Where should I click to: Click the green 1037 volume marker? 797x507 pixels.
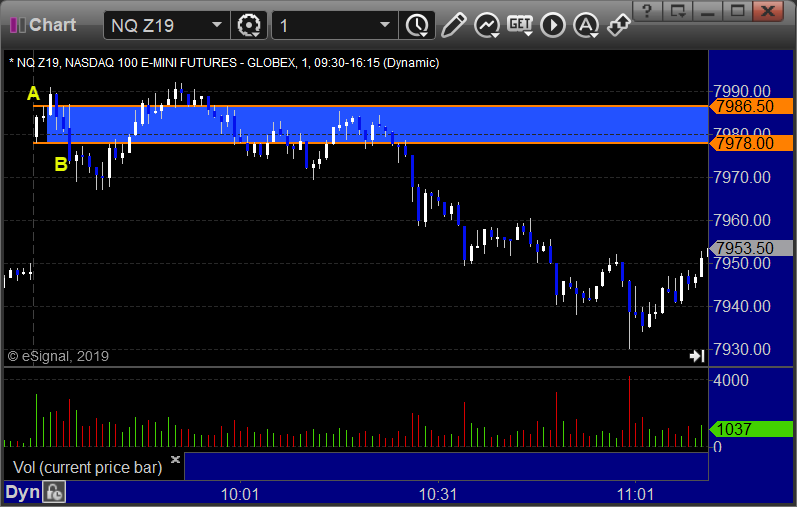(751, 429)
